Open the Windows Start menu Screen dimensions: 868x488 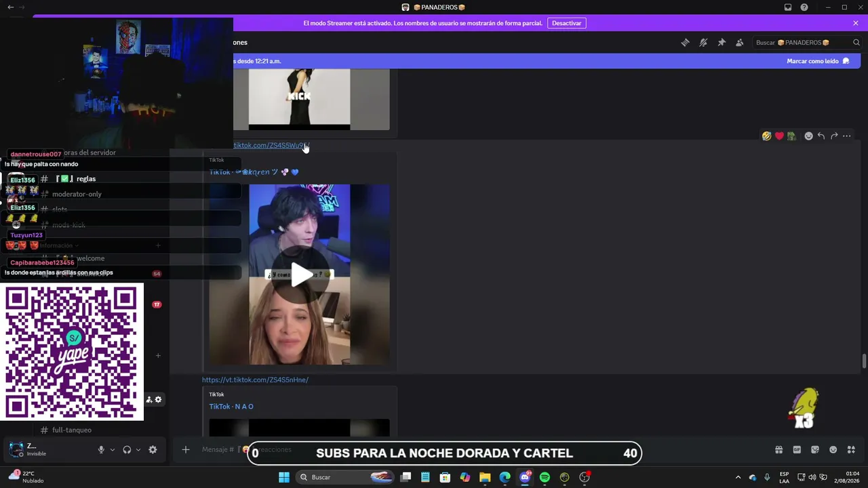[x=284, y=477]
